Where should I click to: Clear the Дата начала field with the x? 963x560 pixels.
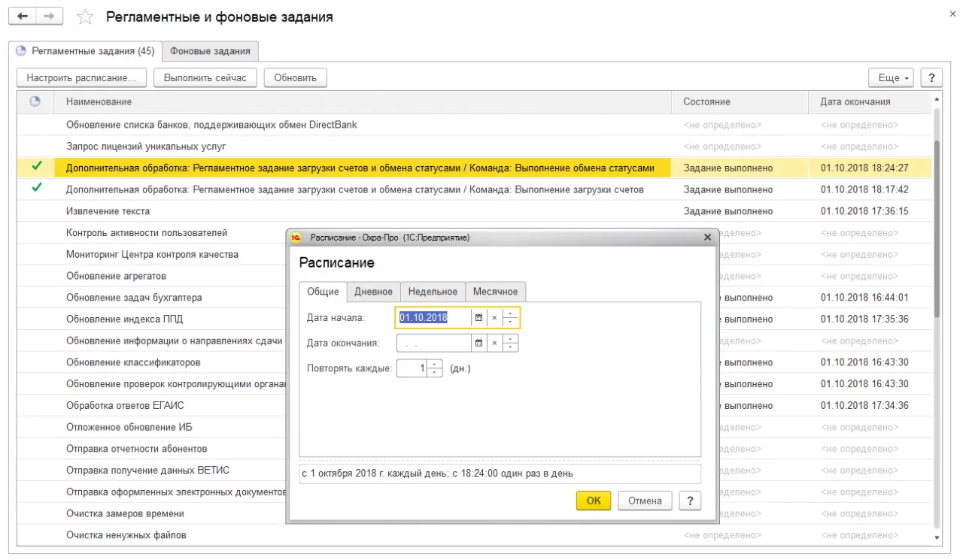click(x=494, y=318)
